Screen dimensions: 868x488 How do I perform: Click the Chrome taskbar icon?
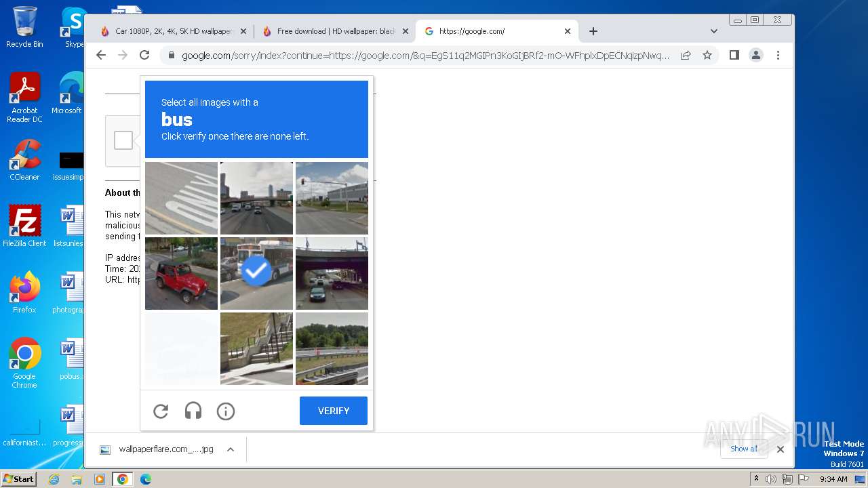click(x=122, y=479)
